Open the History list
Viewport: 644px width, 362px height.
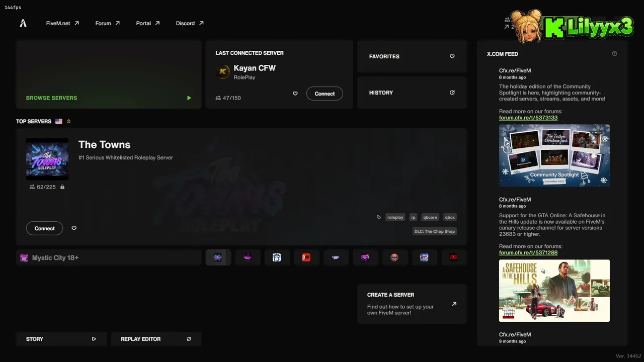coord(412,93)
